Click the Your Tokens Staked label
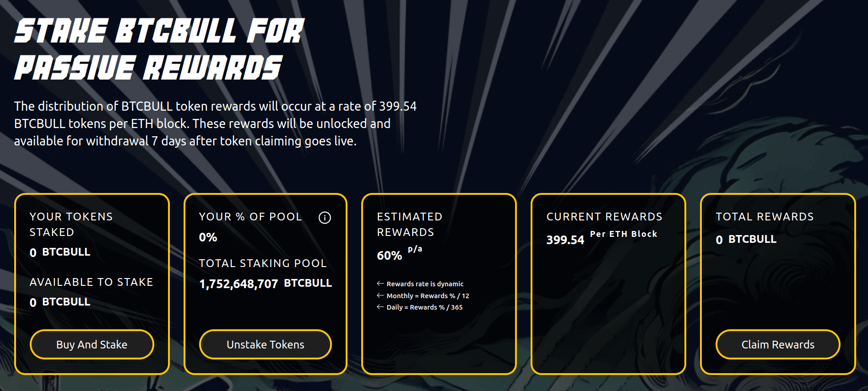 (x=71, y=224)
